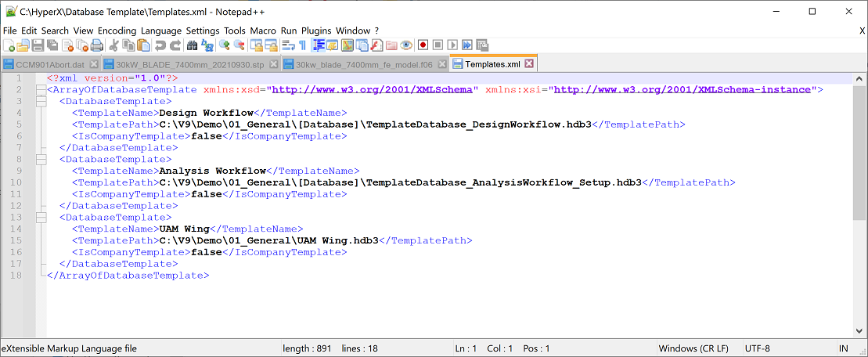Click the IN insert mode indicator
The image size is (868, 357).
pos(845,348)
